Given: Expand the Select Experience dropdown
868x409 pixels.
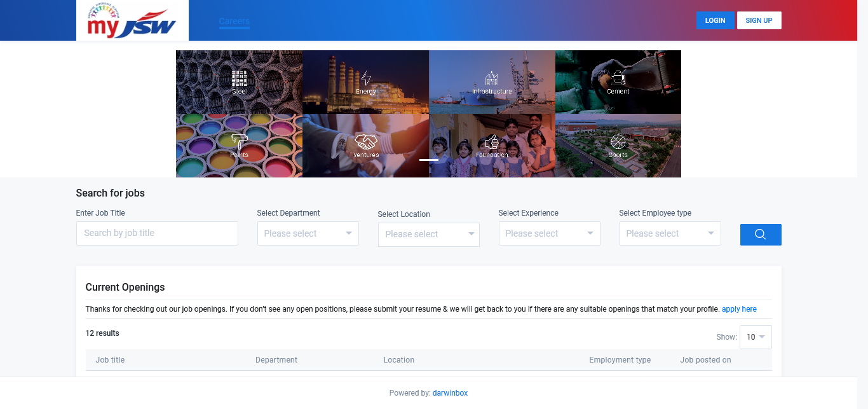Looking at the screenshot, I should (x=549, y=233).
